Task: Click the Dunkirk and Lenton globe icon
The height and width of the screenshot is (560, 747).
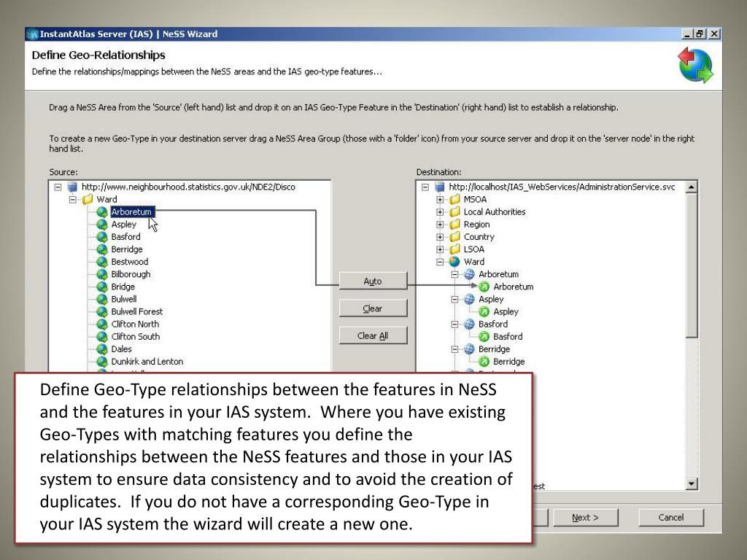Action: [102, 362]
